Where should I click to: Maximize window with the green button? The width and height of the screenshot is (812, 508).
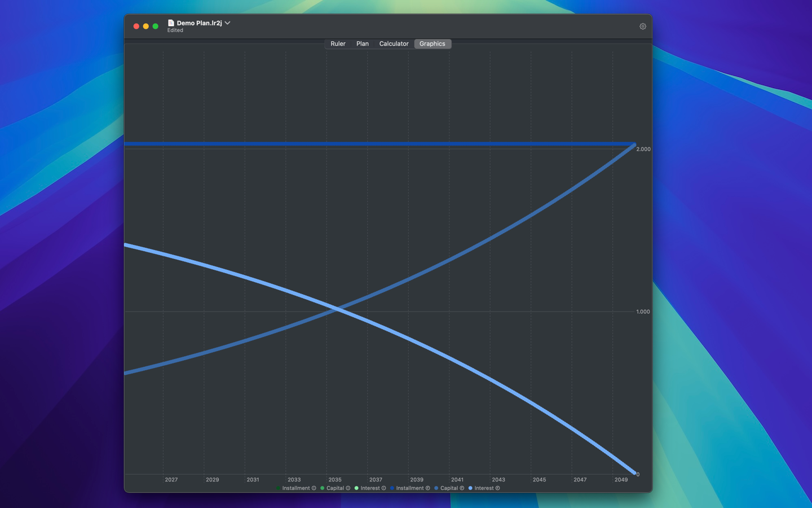pyautogui.click(x=156, y=27)
